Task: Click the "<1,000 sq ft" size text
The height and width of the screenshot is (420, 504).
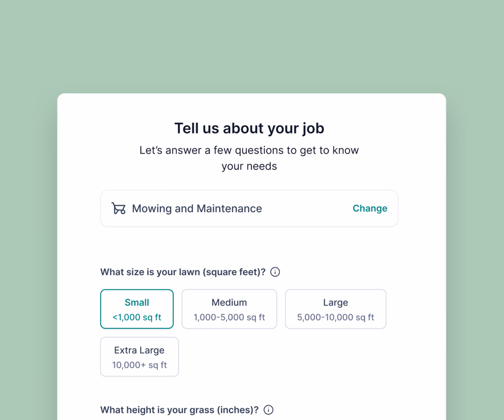Action: (137, 318)
